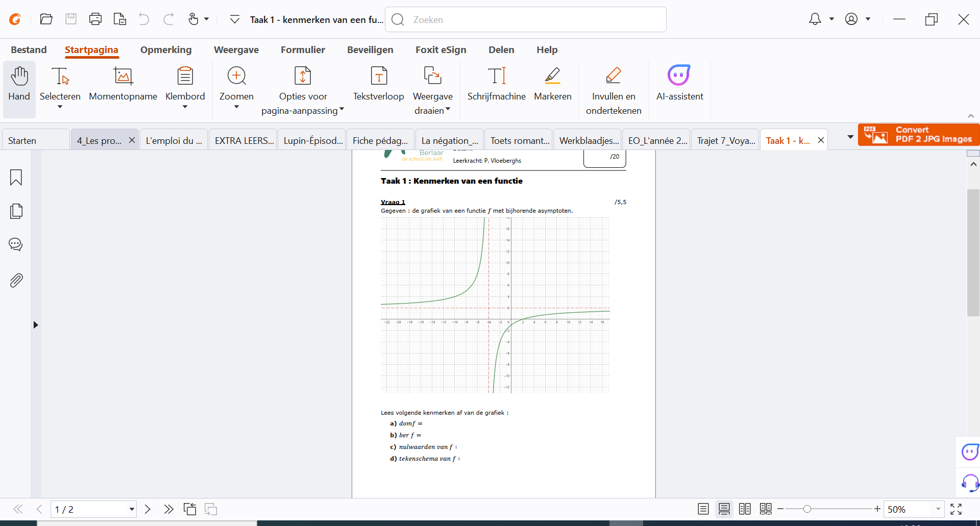
Task: Select the Markeren highlight tool
Action: coord(553,85)
